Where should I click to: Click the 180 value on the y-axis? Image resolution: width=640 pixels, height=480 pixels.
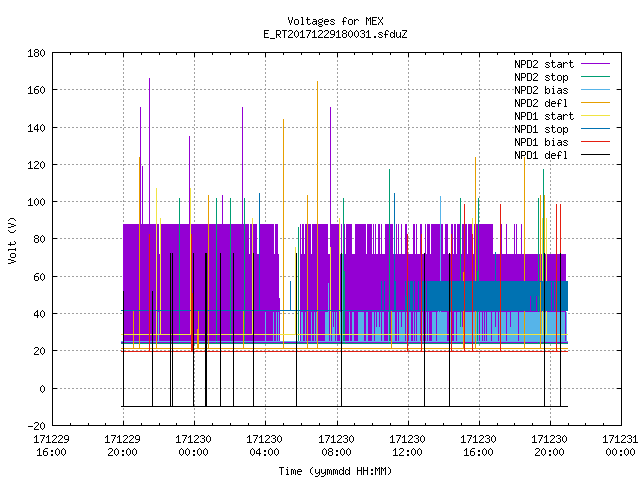[x=36, y=53]
